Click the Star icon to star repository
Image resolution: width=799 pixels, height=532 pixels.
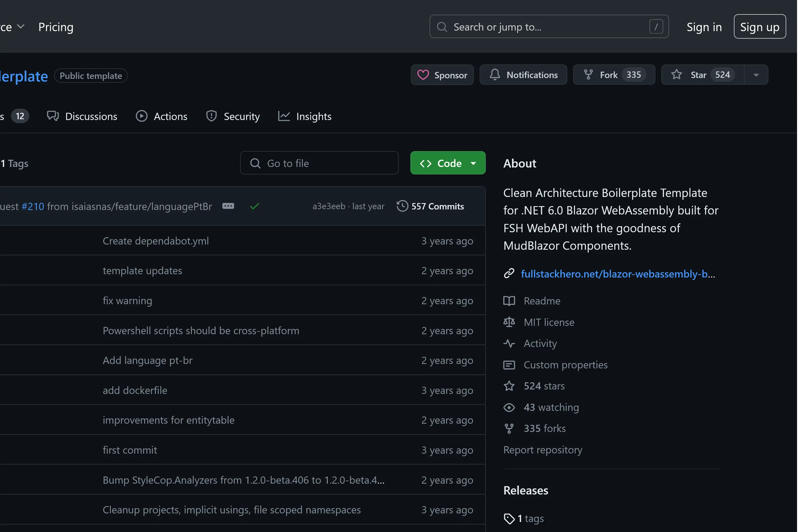(676, 75)
